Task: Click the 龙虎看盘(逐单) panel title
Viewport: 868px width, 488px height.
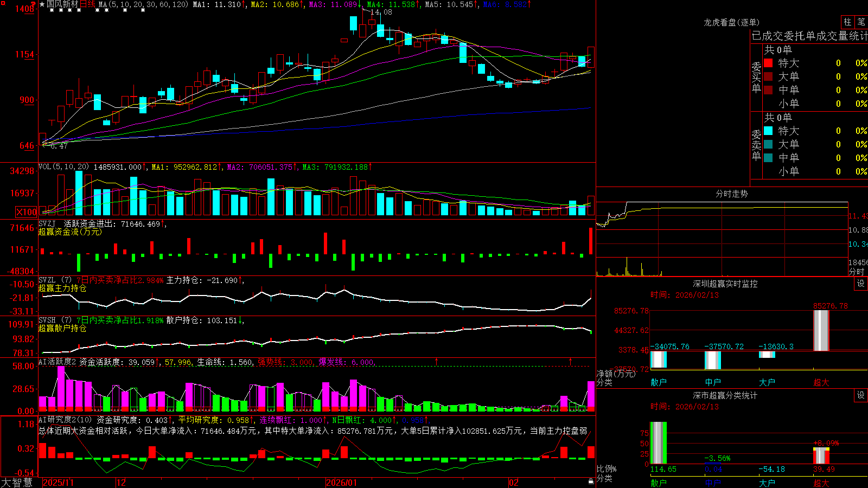Action: tap(731, 22)
